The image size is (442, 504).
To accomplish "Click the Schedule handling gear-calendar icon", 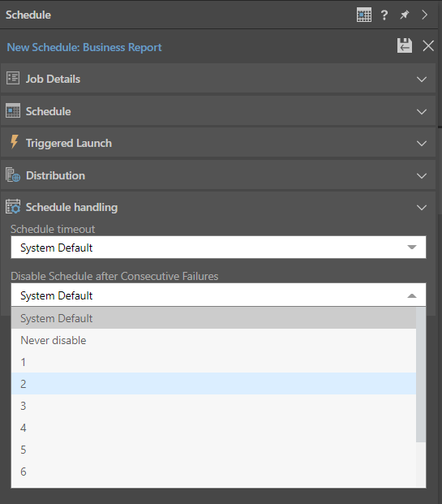I will pos(13,207).
